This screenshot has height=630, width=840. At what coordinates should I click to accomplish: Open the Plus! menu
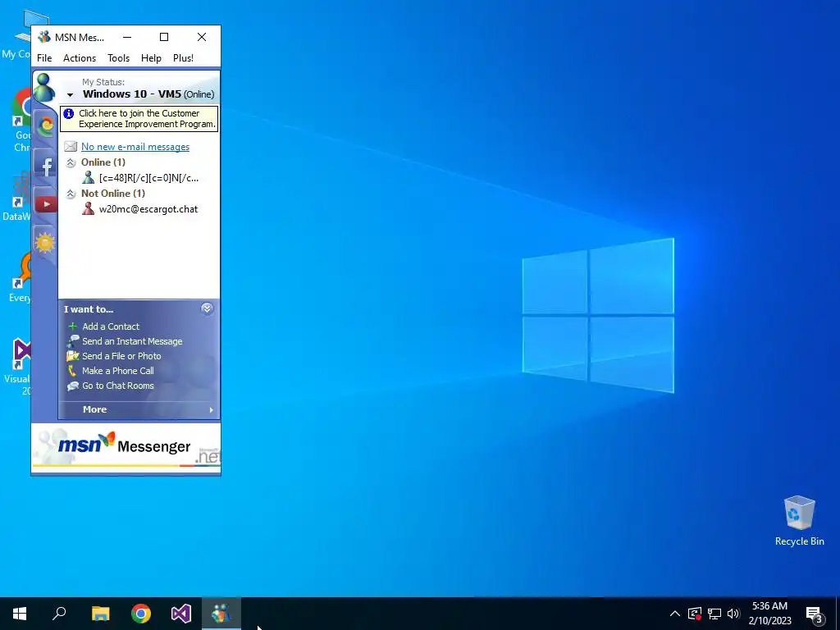[183, 58]
